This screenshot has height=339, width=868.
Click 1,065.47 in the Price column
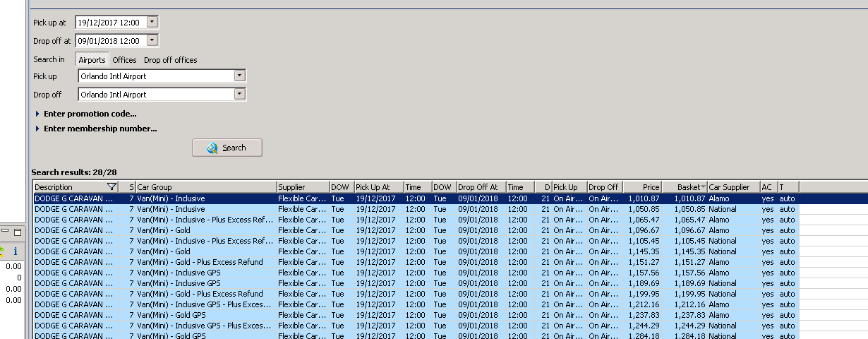point(644,220)
